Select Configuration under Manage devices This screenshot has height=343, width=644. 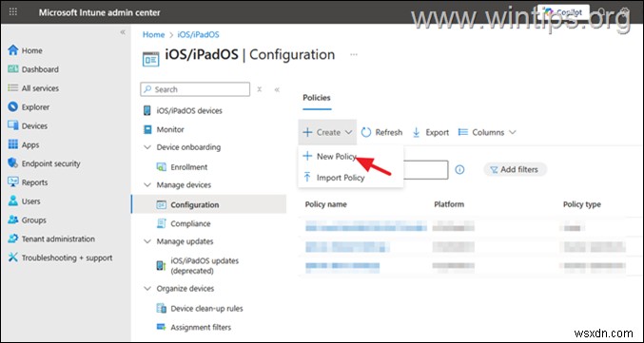click(x=208, y=204)
